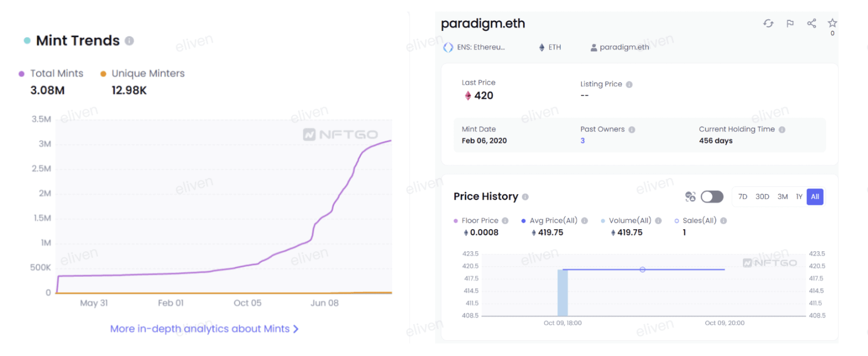Toggle Floor Price series in legend
The image size is (868, 356).
click(x=476, y=220)
